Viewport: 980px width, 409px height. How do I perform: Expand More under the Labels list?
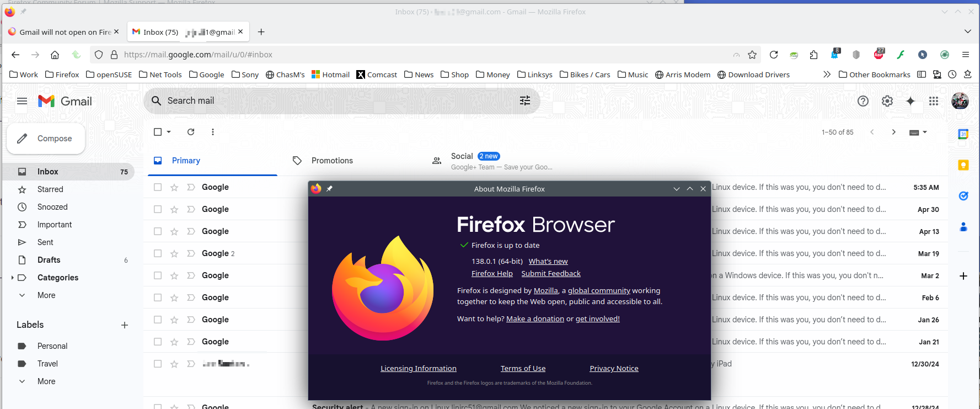coord(46,381)
